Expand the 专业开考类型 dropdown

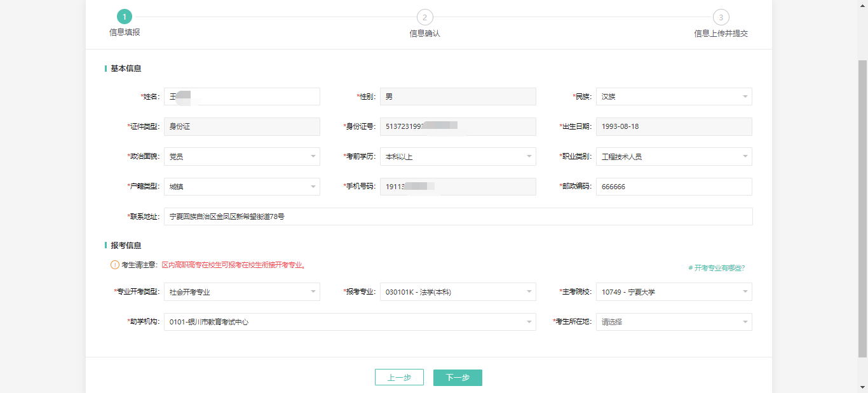(x=241, y=292)
